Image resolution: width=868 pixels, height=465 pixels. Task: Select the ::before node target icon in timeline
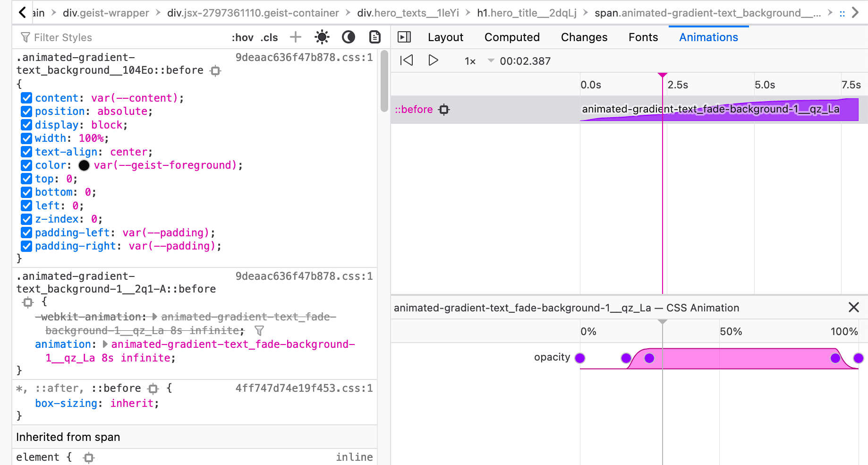tap(444, 110)
